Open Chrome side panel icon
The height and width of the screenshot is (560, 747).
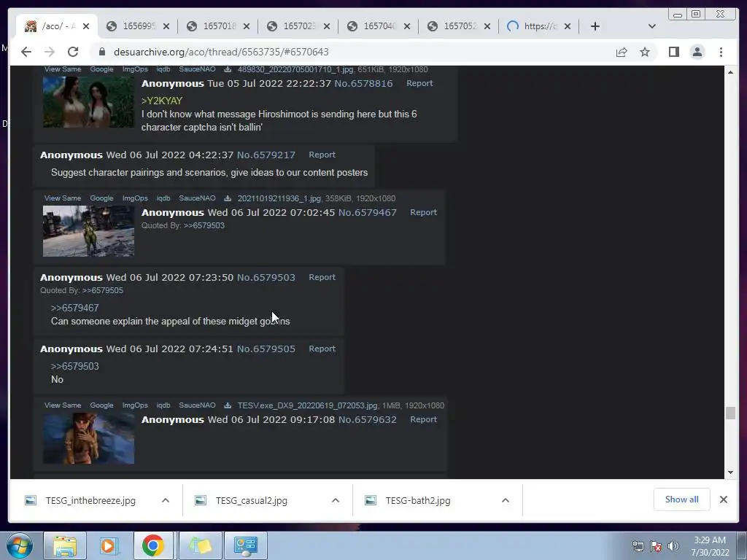click(x=673, y=52)
